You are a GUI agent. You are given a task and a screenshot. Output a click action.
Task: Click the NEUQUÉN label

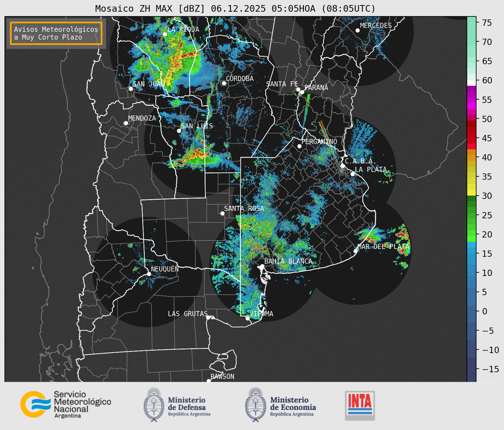point(165,269)
